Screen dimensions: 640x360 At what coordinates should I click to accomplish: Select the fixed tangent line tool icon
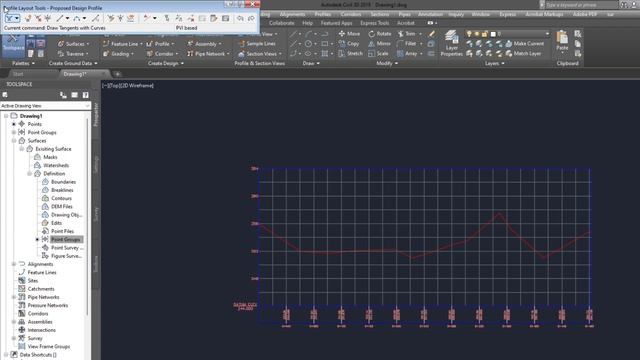tap(60, 18)
